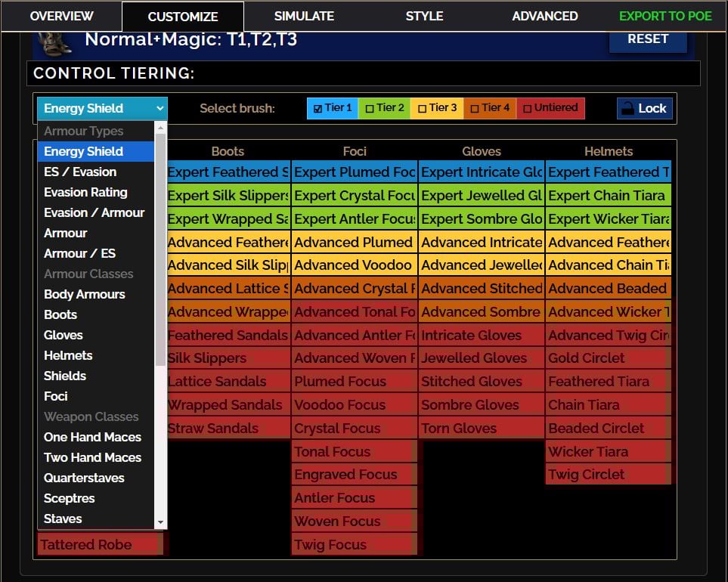Click the dropdown list scrollbar down arrow
728x582 pixels.
[160, 522]
